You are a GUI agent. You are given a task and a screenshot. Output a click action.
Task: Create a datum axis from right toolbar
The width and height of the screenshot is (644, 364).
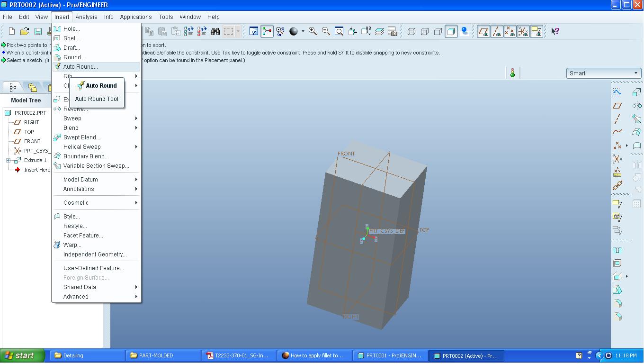[x=617, y=118]
